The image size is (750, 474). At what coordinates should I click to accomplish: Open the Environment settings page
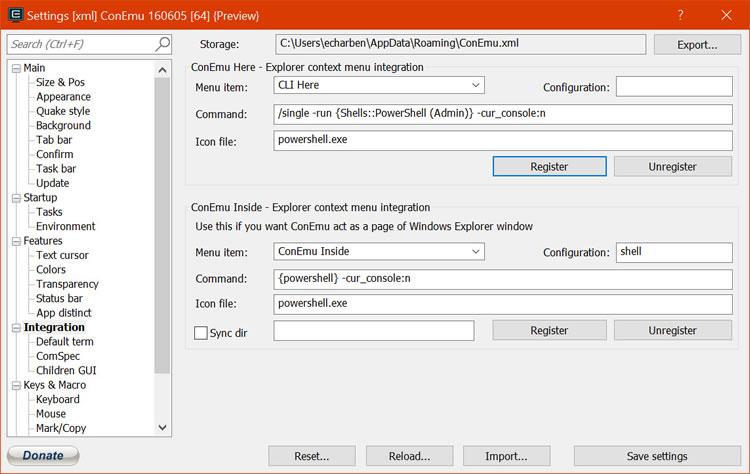[x=66, y=226]
